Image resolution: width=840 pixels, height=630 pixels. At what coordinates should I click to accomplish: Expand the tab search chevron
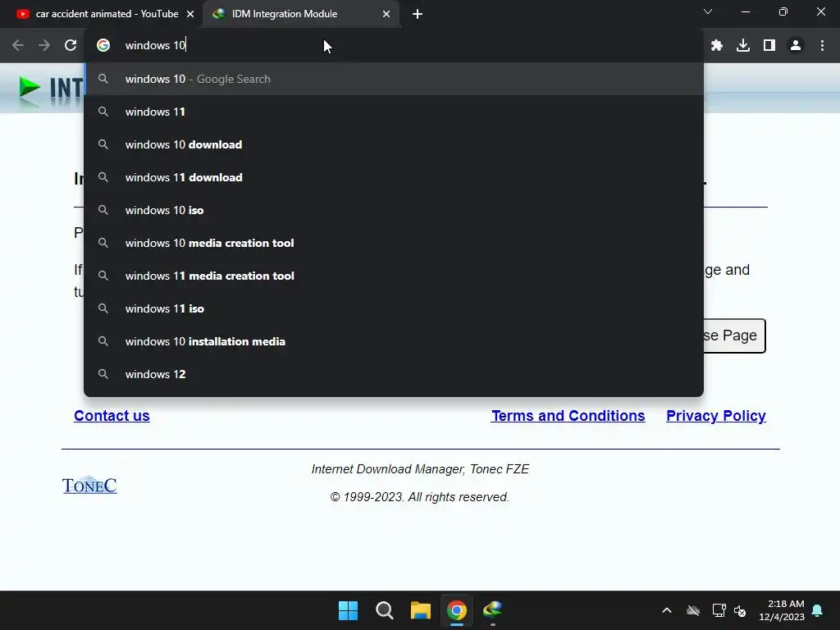708,11
